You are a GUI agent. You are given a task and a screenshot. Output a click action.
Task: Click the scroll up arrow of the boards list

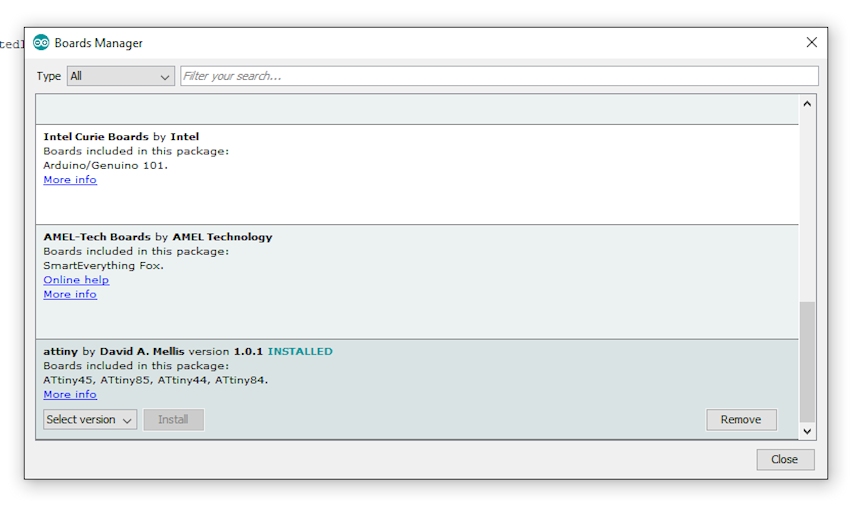point(807,104)
